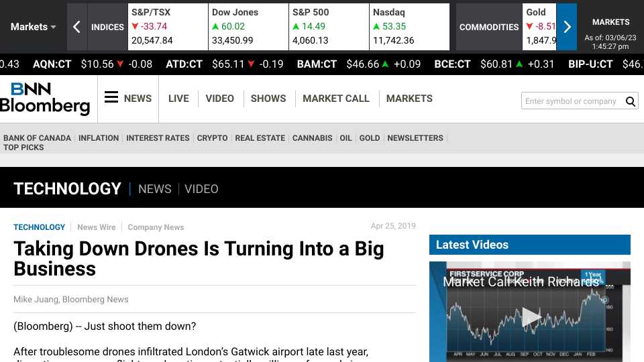Go to BNN Bloomberg home via logo
The height and width of the screenshot is (362, 644).
point(45,99)
